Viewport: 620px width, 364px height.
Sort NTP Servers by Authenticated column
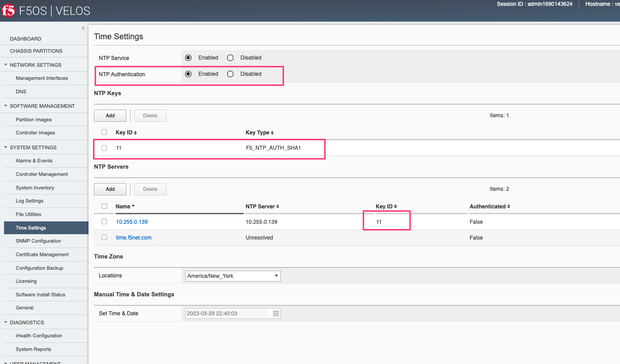[x=490, y=207]
